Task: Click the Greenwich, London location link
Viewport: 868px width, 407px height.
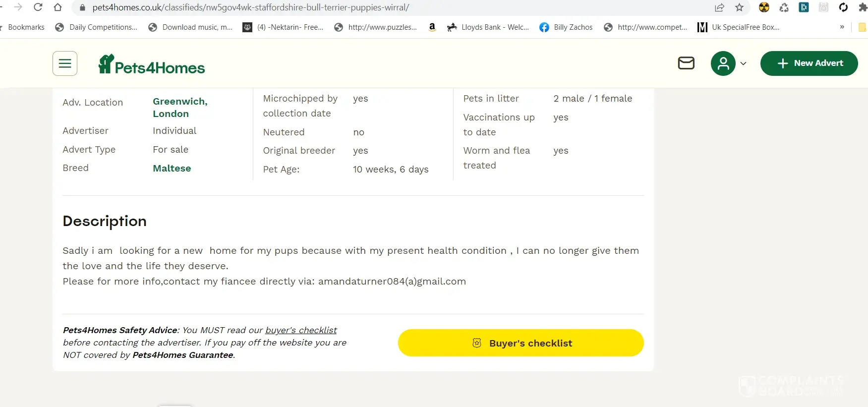Action: pos(179,108)
